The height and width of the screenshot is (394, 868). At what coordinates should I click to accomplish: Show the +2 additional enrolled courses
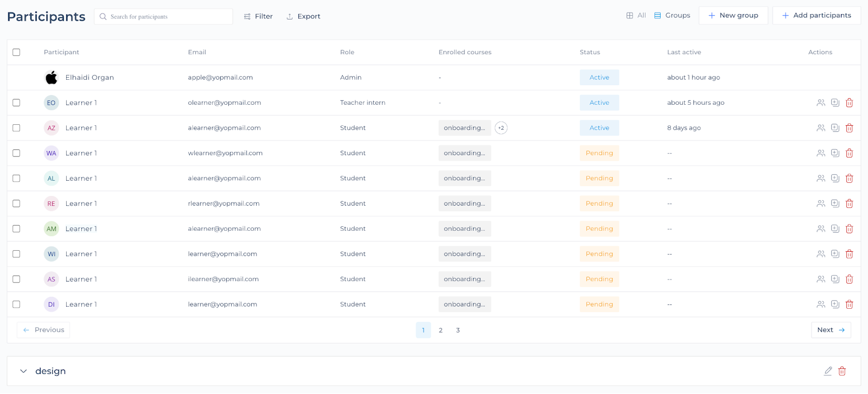pos(501,128)
